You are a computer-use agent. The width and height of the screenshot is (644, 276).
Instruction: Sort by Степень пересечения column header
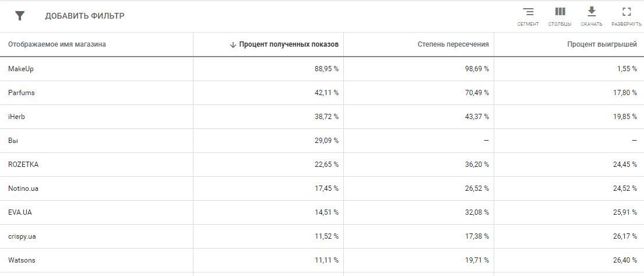453,44
